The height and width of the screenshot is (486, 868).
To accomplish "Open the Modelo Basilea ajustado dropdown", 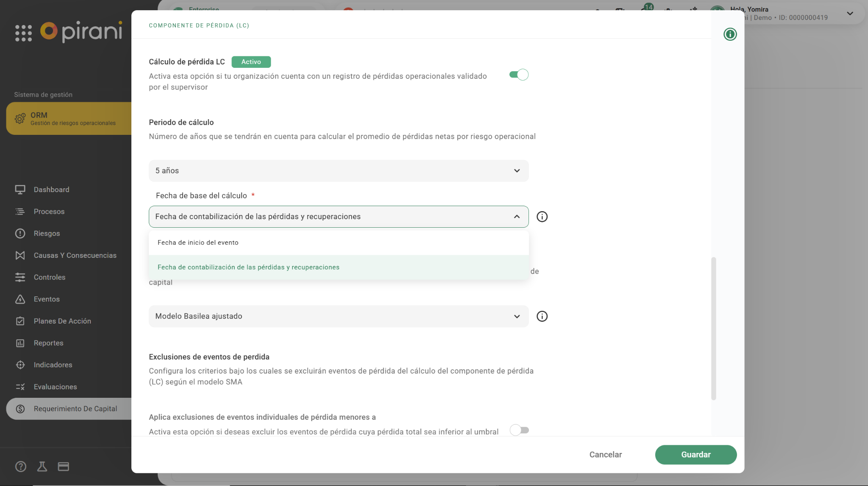I will (338, 316).
